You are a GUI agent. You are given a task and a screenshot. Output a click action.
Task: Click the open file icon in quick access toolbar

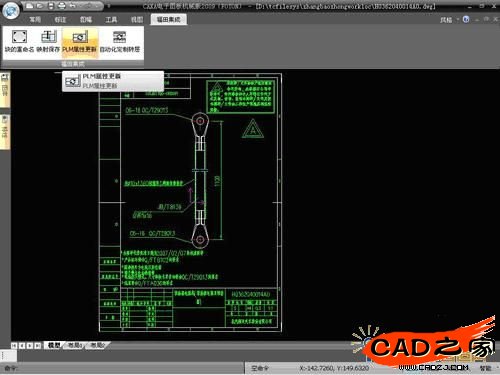(x=40, y=6)
